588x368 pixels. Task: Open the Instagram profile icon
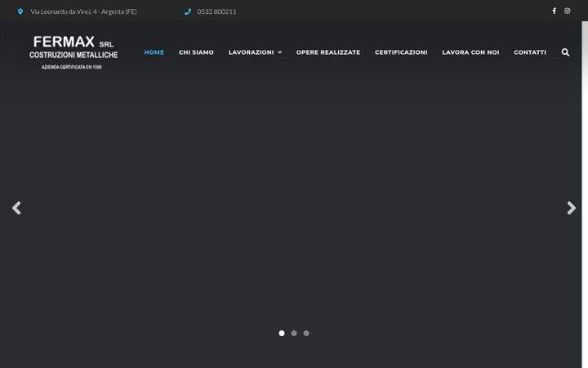[567, 11]
